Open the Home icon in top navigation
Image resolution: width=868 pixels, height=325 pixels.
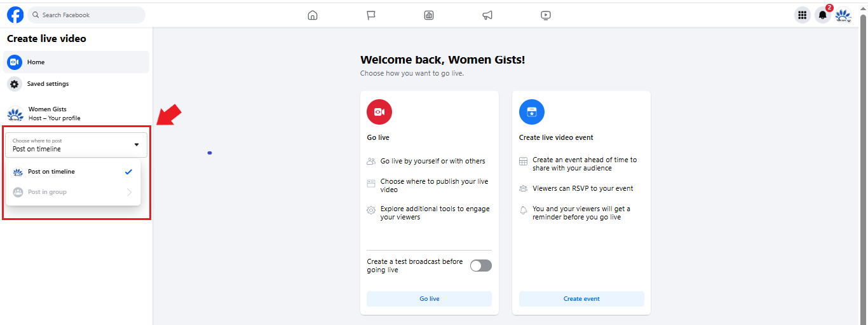(x=313, y=15)
